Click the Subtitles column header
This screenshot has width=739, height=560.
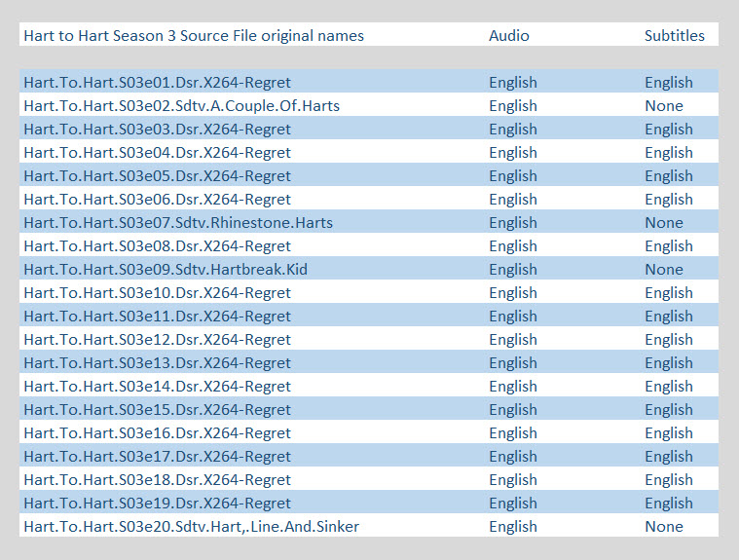675,36
